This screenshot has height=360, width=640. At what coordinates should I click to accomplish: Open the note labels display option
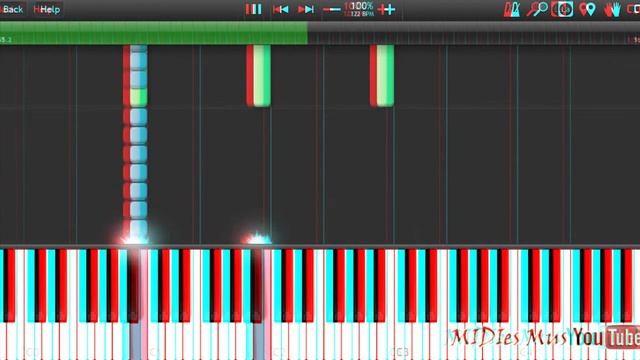562,9
